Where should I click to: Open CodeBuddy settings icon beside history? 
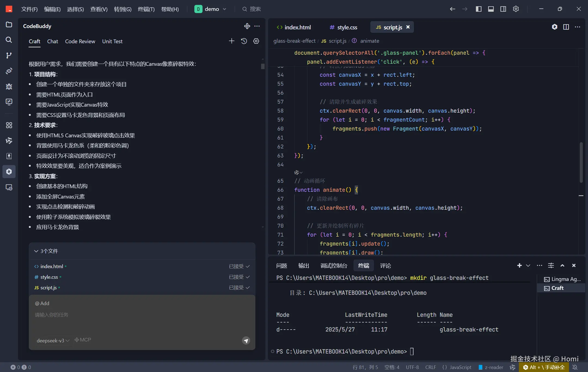pyautogui.click(x=256, y=41)
